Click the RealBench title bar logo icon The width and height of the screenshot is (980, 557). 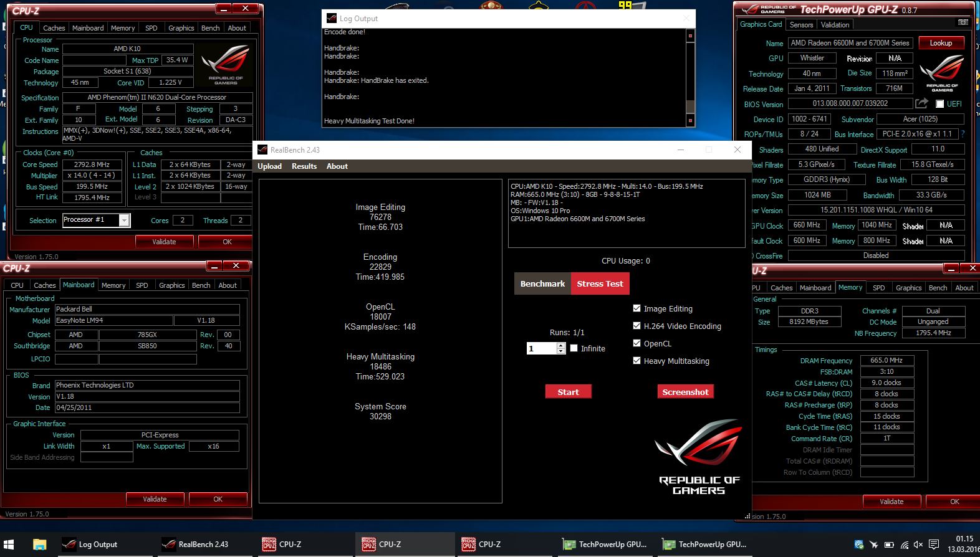262,150
